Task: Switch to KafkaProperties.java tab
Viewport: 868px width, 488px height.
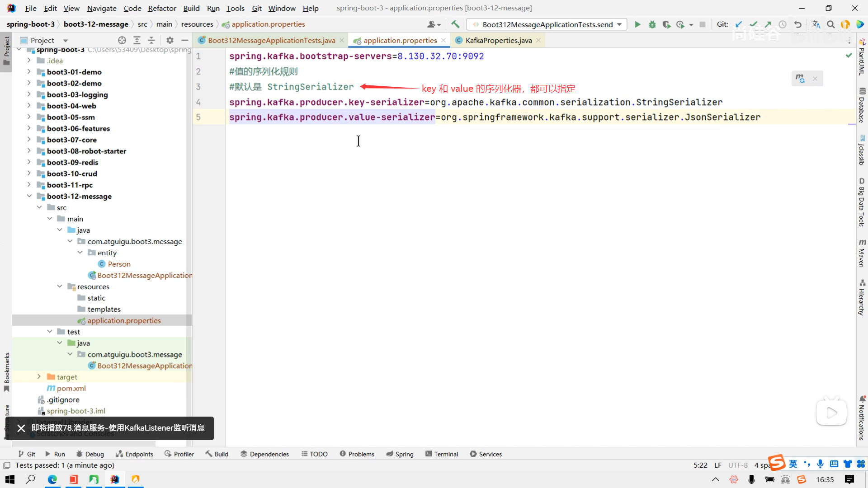Action: (x=498, y=40)
